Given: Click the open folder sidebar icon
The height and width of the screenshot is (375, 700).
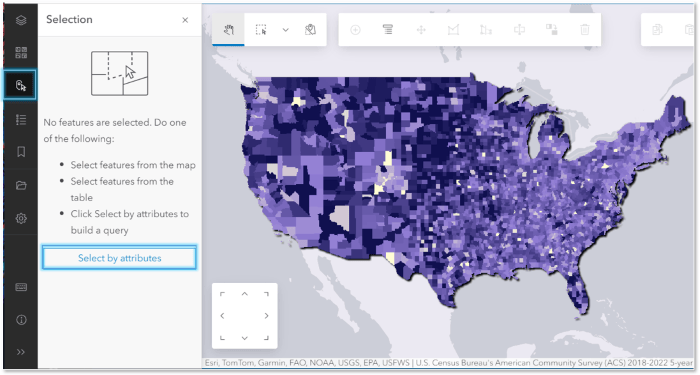Looking at the screenshot, I should tap(21, 185).
